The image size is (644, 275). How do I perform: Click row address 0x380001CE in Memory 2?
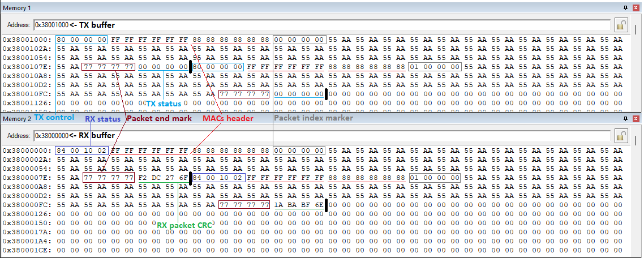27,250
